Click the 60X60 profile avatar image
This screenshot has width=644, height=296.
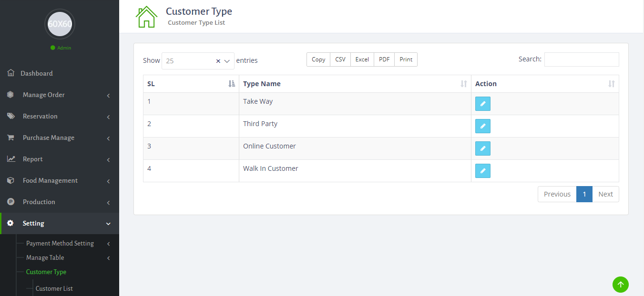(60, 24)
